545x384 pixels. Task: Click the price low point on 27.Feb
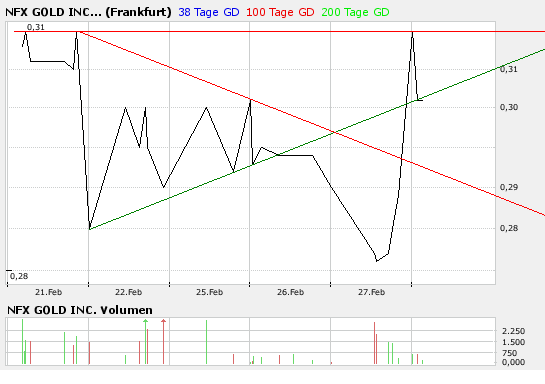pos(377,261)
